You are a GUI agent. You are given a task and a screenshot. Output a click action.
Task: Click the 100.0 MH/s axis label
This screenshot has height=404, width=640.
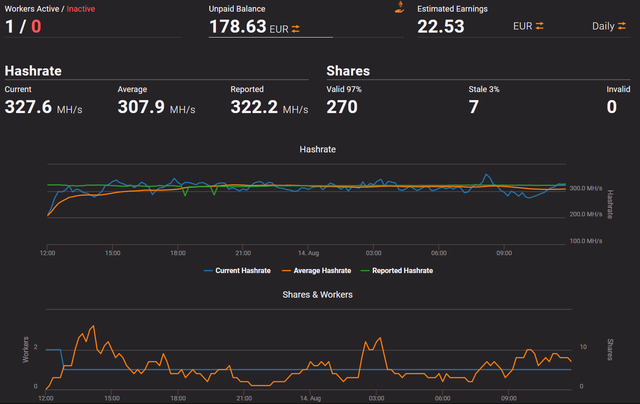(x=586, y=241)
